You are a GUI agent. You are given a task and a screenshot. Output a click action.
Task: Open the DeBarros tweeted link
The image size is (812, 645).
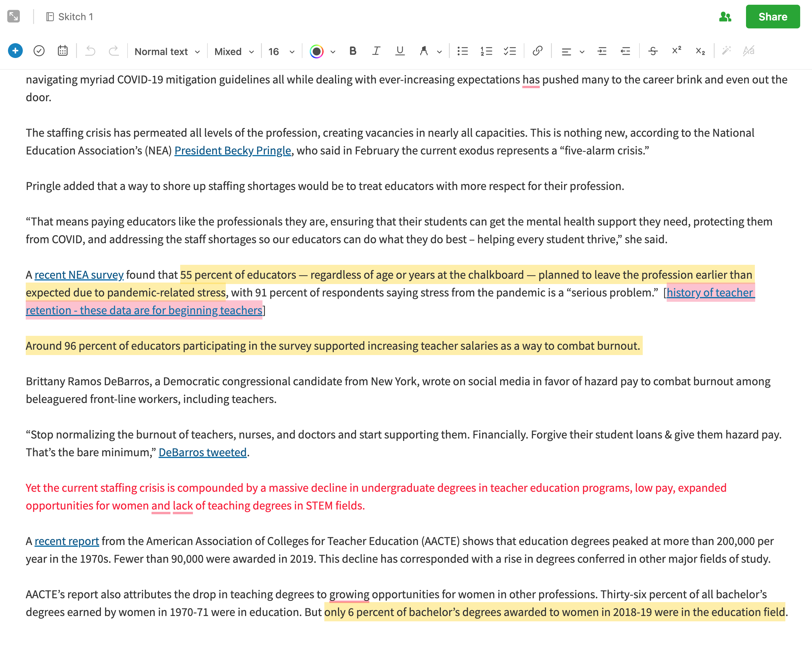203,452
